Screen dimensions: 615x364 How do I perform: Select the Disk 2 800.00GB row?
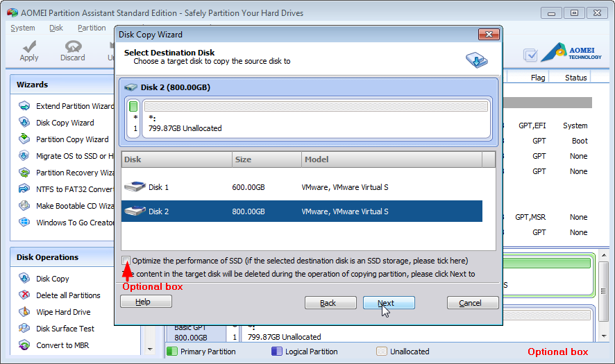(x=302, y=211)
